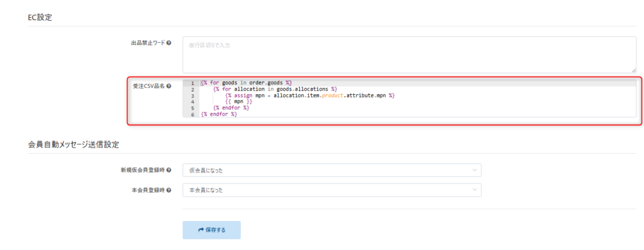Screen dimensions: 644x250
Task: Expand chevron of 仮会員になった select box
Action: point(475,170)
